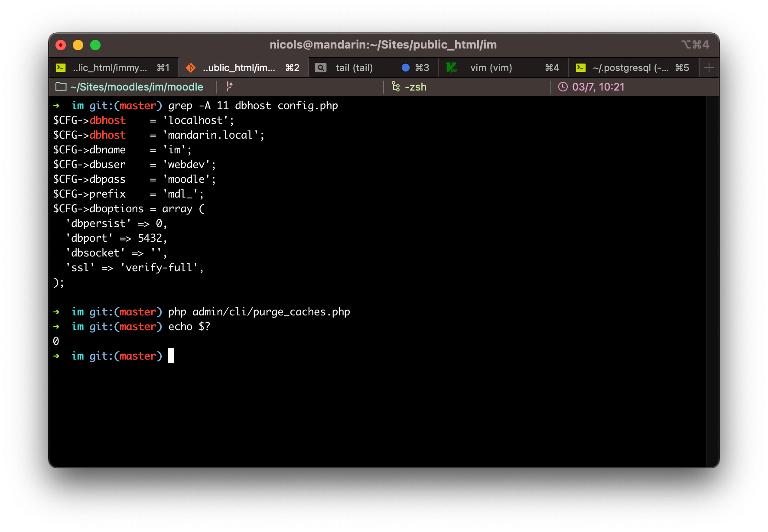Click the grep -A 11 dbhost command
This screenshot has height=532, width=768.
253,106
